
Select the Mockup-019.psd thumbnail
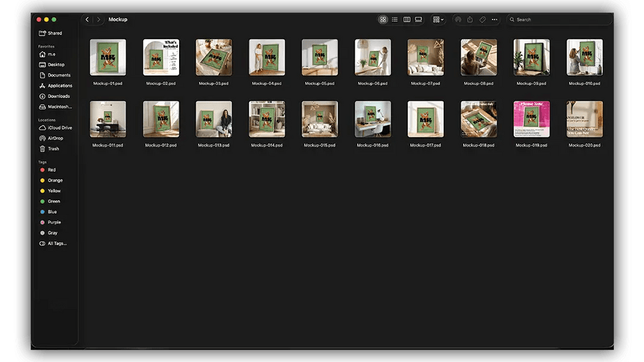[x=531, y=119]
